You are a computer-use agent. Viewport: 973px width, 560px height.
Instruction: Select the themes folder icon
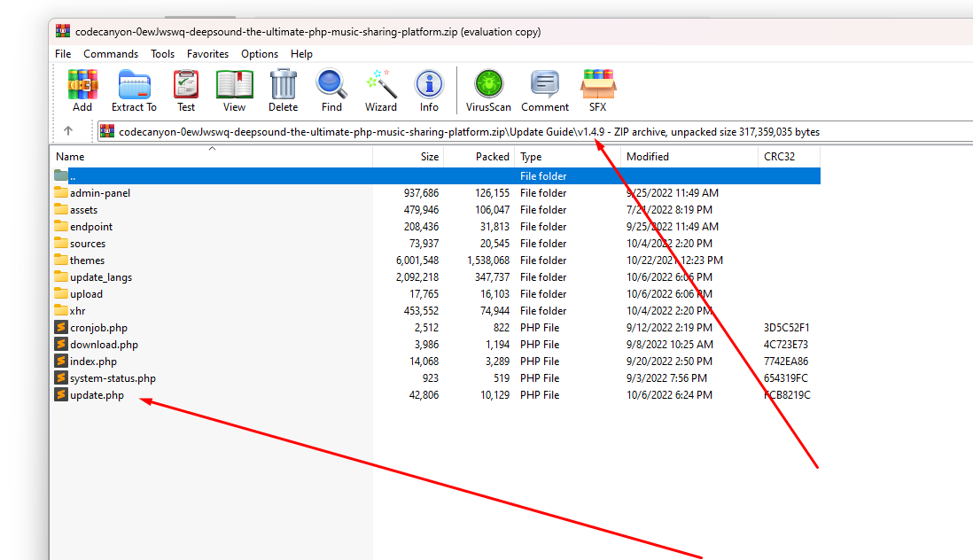point(61,260)
